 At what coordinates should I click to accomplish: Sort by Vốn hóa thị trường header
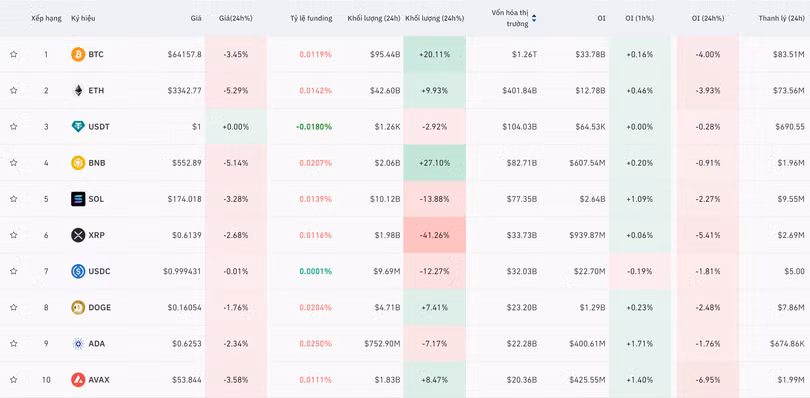(x=510, y=18)
